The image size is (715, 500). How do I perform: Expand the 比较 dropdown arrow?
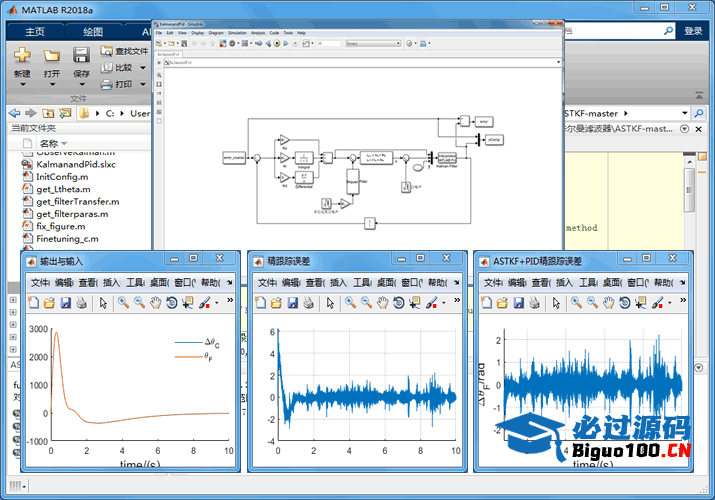143,68
